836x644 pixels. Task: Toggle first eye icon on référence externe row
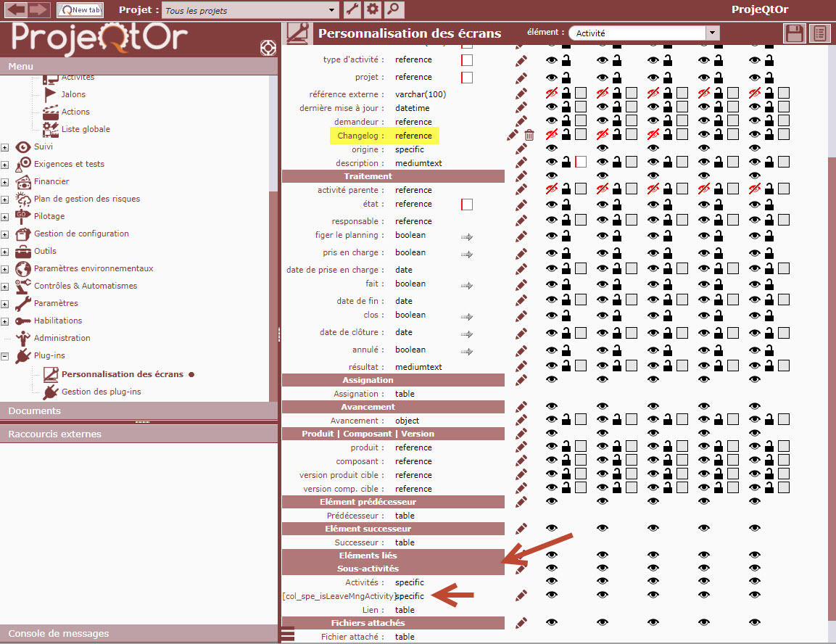(x=552, y=93)
